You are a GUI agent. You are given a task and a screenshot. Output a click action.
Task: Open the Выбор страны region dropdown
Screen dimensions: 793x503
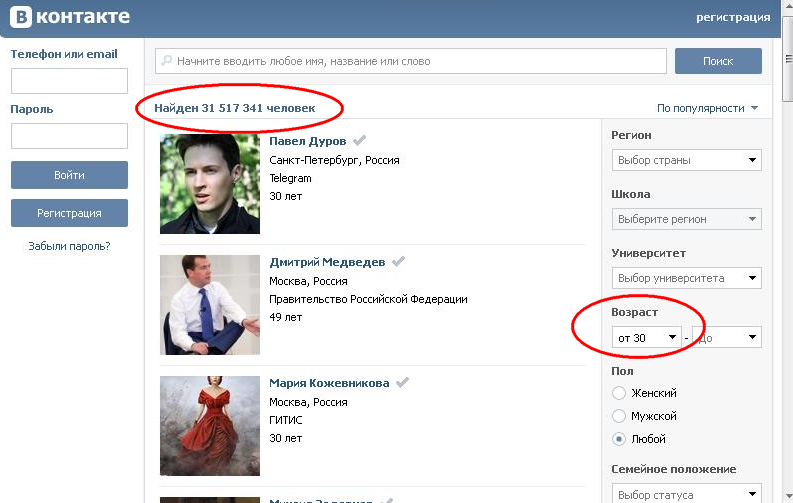[686, 160]
